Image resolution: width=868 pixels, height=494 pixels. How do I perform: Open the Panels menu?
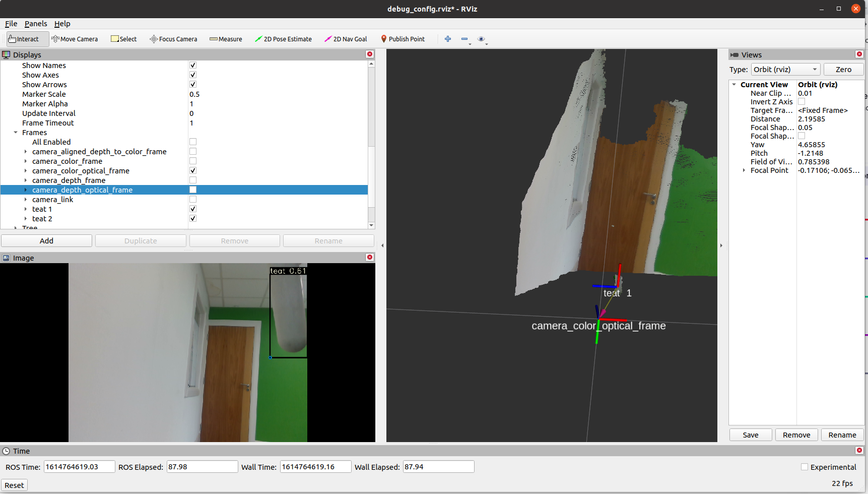point(36,24)
